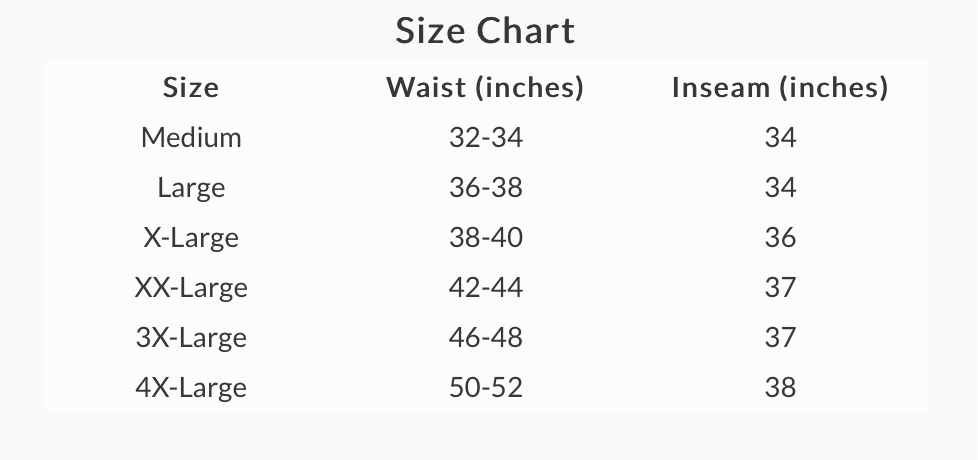Screen dimensions: 978x460
Task: Click the Size Chart title
Action: [x=485, y=31]
